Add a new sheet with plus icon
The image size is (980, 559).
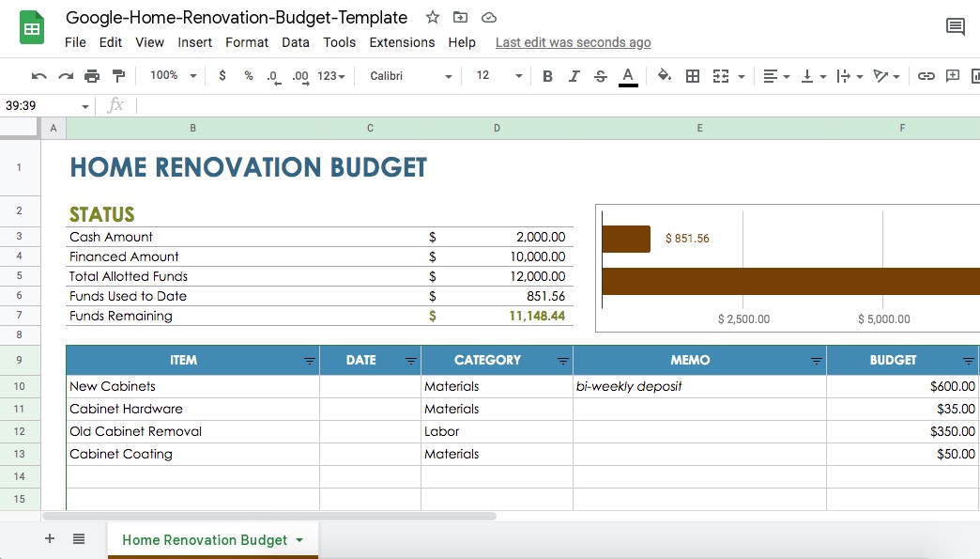coord(50,538)
